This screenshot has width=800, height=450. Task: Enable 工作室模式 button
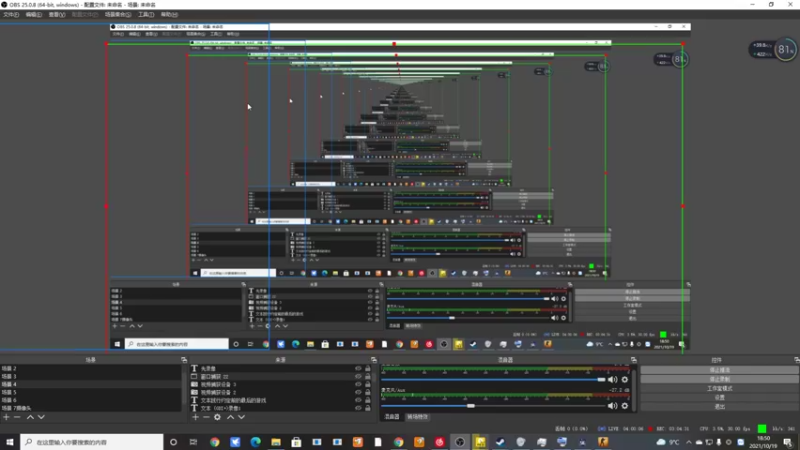[x=719, y=388]
